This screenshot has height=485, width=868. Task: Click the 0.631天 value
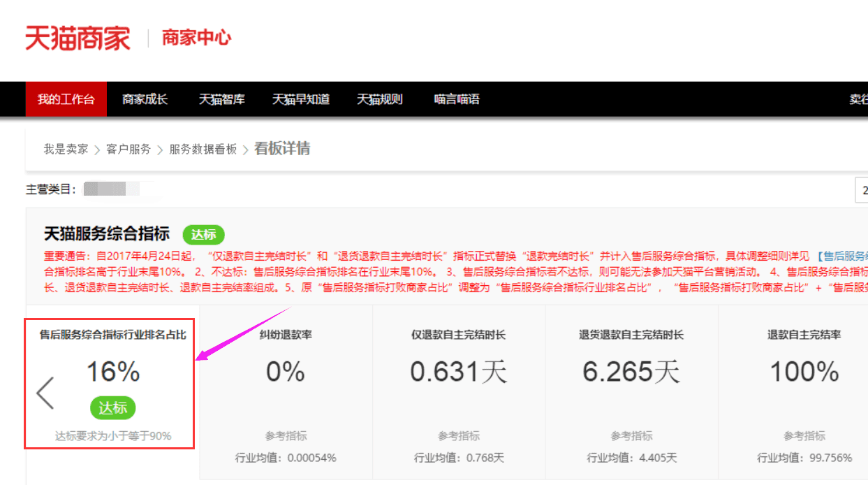[459, 372]
